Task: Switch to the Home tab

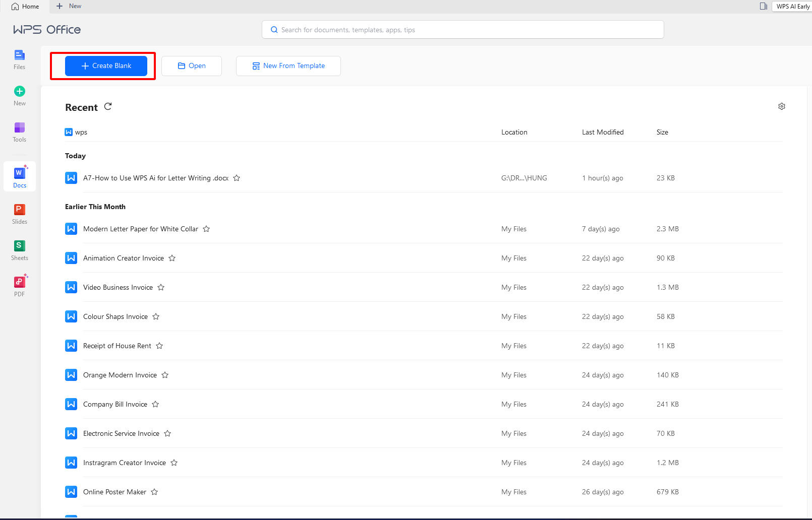Action: (26, 6)
